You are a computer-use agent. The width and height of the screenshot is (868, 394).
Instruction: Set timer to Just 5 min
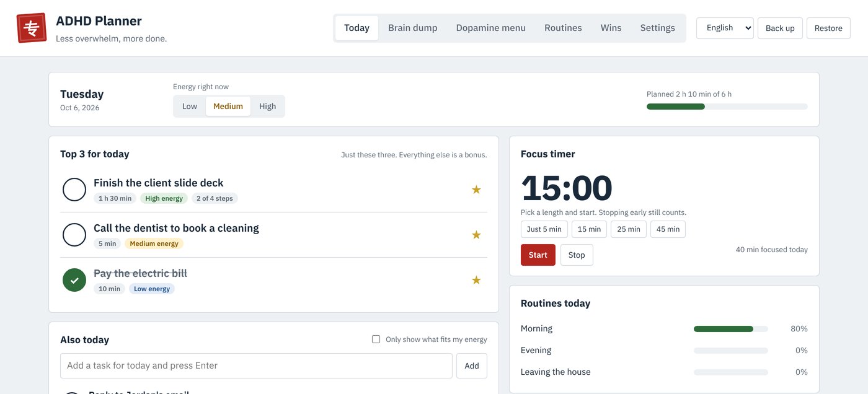pyautogui.click(x=544, y=229)
